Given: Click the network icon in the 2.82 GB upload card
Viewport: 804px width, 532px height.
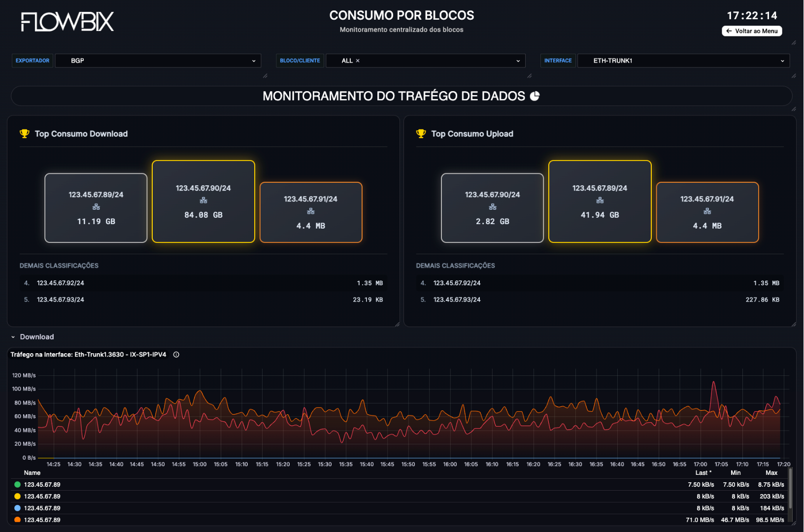Looking at the screenshot, I should [492, 207].
